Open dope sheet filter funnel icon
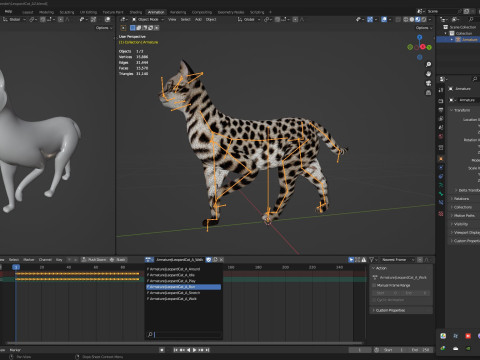 [371, 259]
